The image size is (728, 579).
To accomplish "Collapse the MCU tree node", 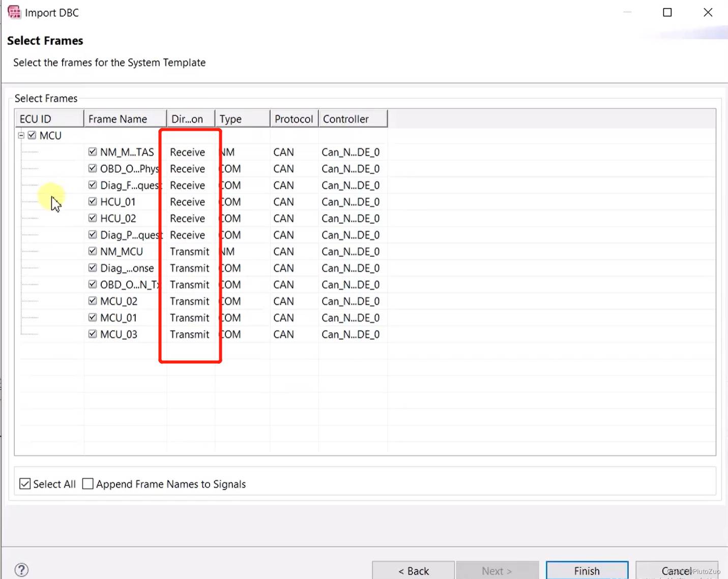I will point(21,135).
